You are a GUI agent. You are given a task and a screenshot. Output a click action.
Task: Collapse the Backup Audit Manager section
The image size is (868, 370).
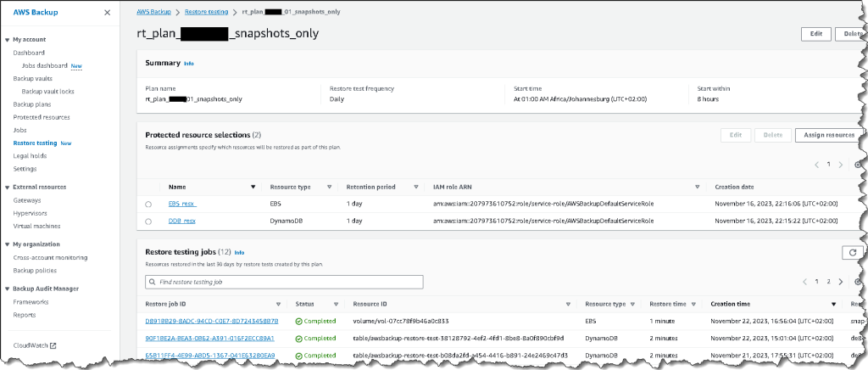[x=7, y=289]
